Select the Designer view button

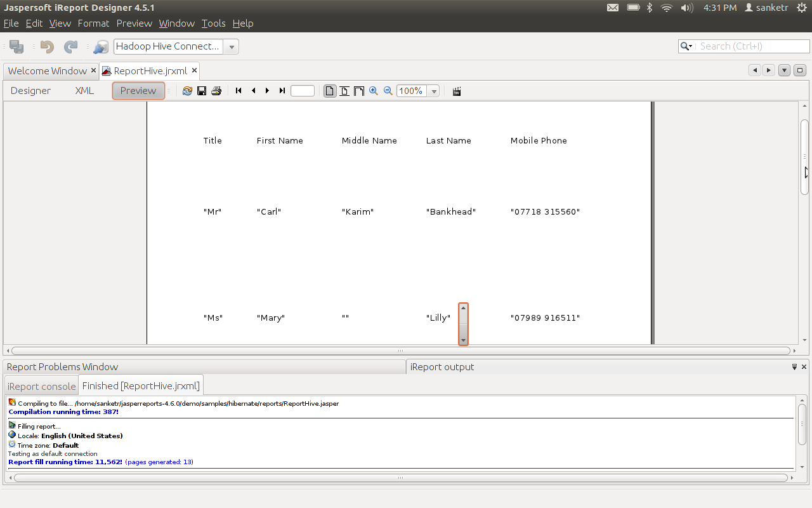30,91
